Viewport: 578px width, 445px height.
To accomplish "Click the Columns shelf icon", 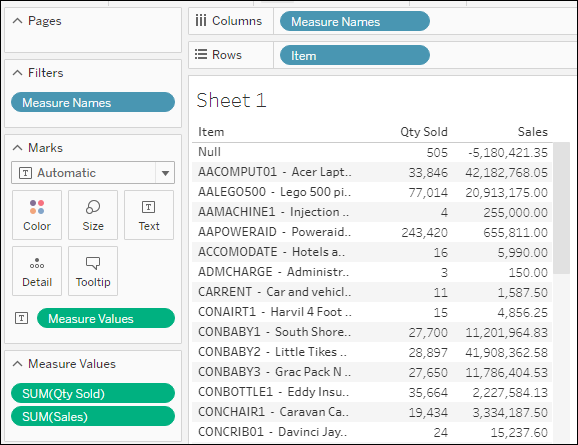I will point(201,21).
